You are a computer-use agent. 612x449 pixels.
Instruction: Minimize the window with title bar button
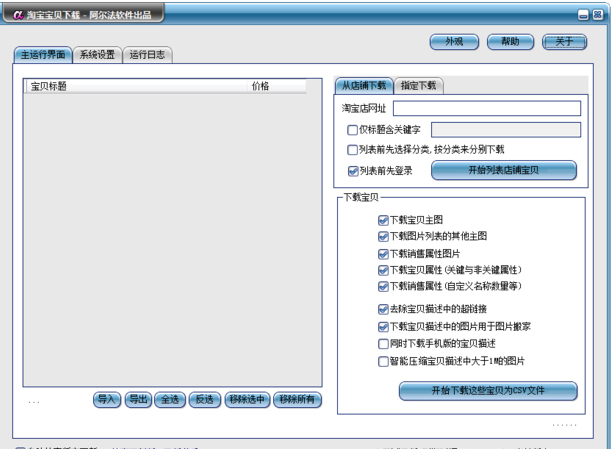tap(583, 15)
